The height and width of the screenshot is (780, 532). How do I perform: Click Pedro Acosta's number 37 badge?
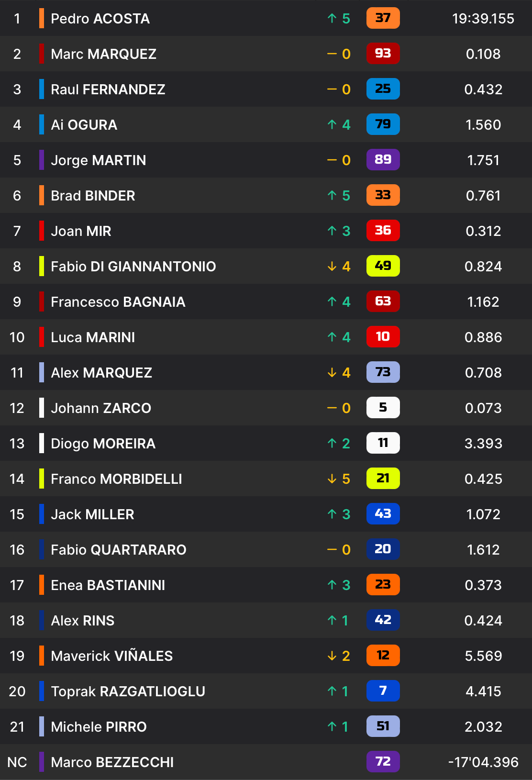[383, 18]
